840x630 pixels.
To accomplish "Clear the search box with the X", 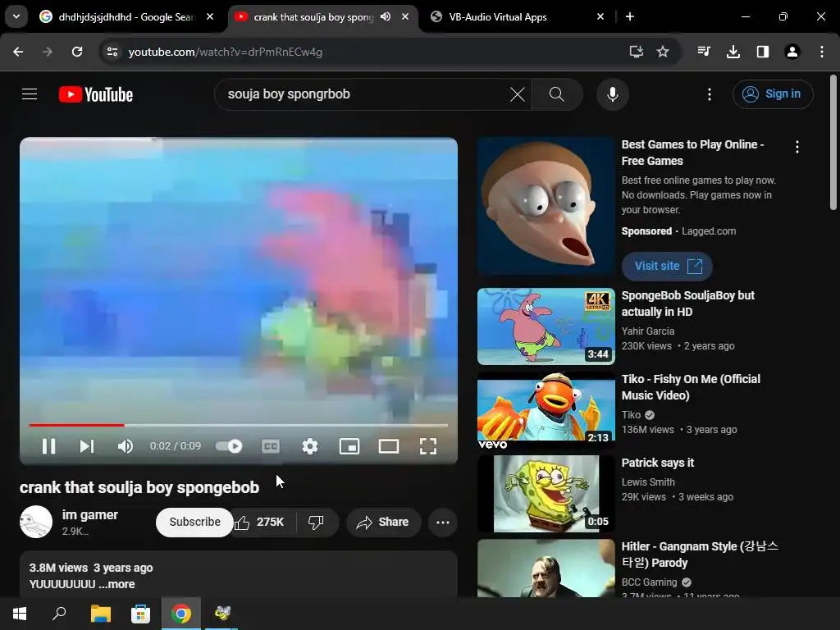I will (x=518, y=94).
